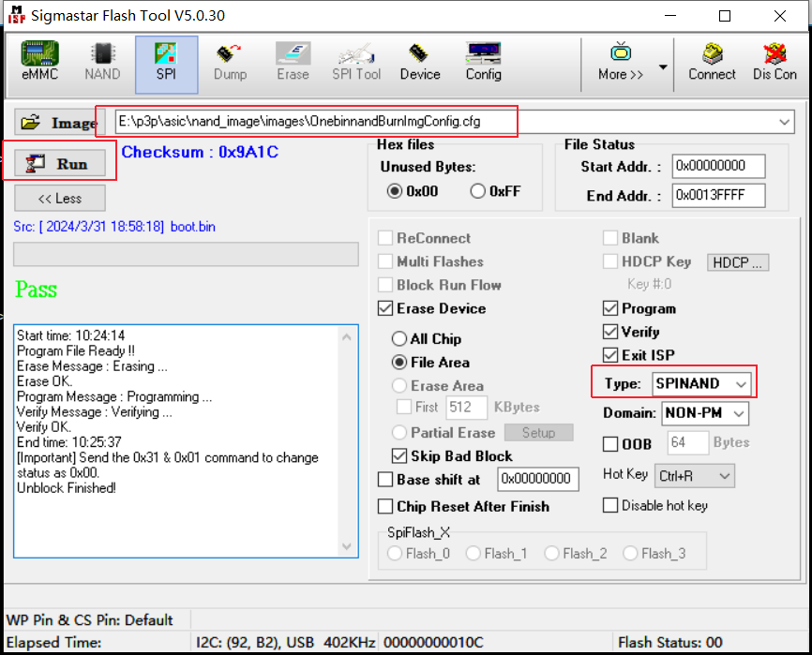Toggle the HDCP Key checkbox

tap(610, 261)
